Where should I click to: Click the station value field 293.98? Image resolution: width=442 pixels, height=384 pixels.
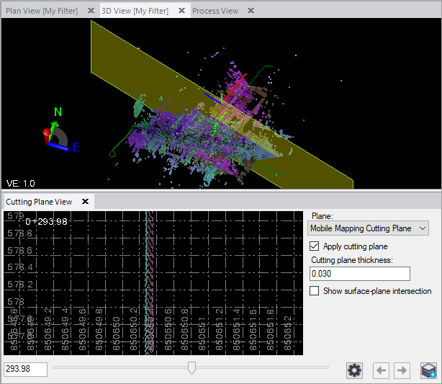[26, 369]
